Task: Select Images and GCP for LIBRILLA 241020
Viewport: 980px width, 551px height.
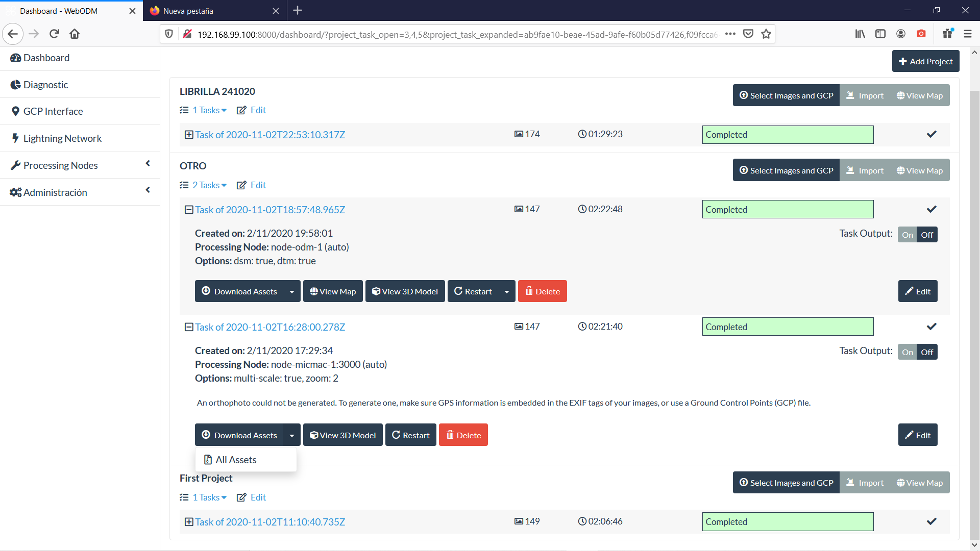Action: tap(786, 95)
